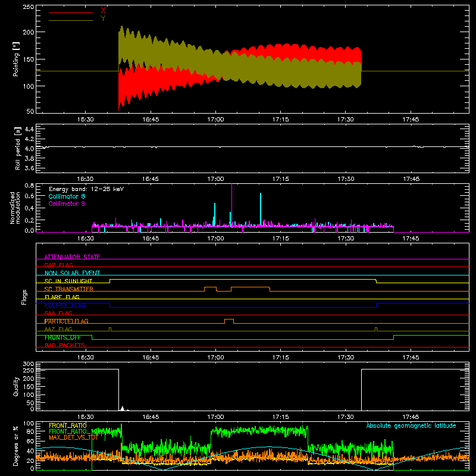Click the 17:15 tick under Roll period plot
476x476 pixels.
[280, 179]
